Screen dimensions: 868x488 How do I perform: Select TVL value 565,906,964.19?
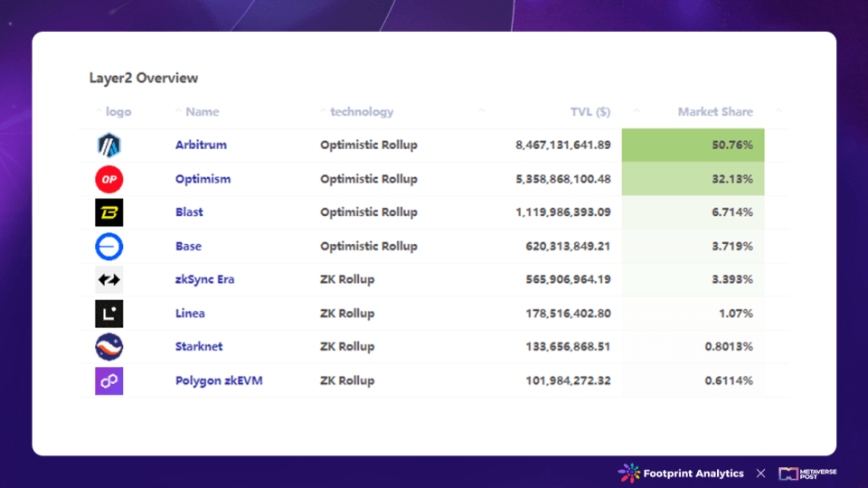pyautogui.click(x=568, y=279)
